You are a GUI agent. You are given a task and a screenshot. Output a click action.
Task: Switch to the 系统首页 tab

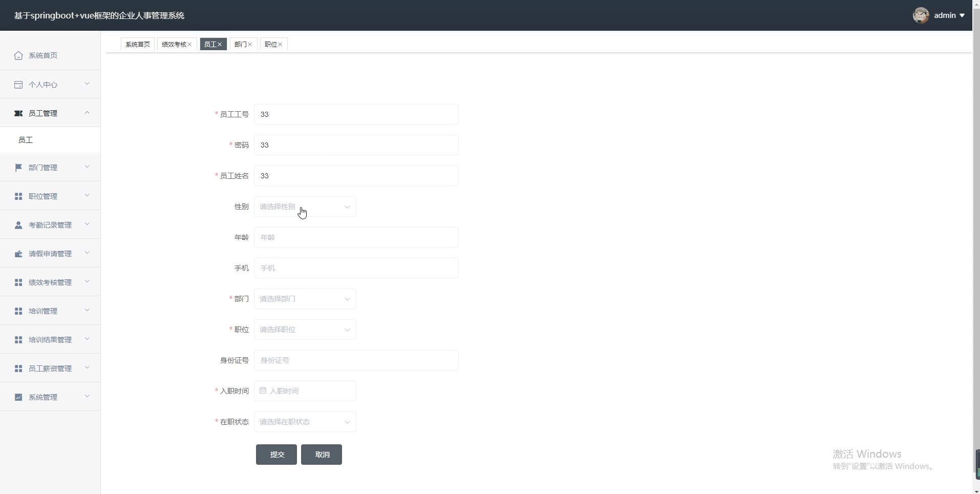coord(138,45)
